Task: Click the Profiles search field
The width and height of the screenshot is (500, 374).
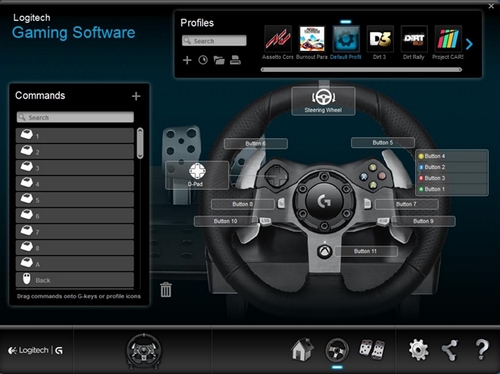Action: pos(214,41)
